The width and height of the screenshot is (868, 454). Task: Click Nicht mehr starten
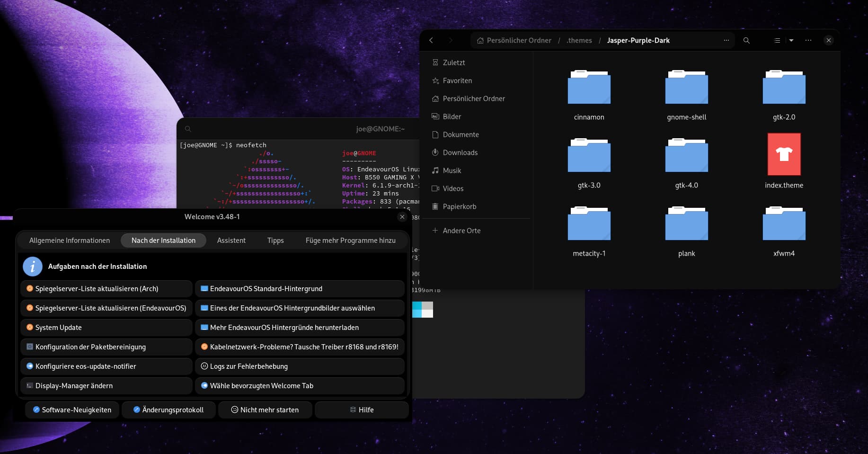tap(265, 410)
